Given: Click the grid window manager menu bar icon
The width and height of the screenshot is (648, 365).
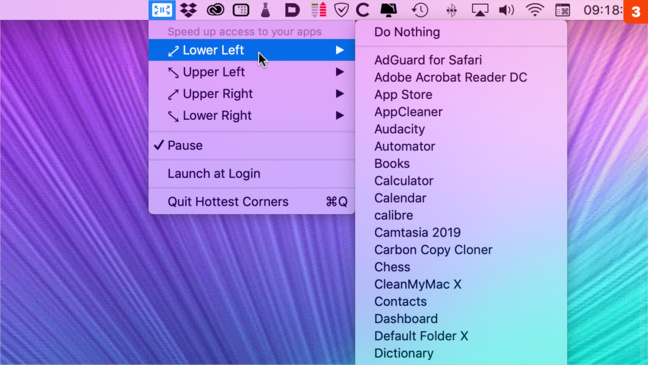Looking at the screenshot, I should 241,10.
